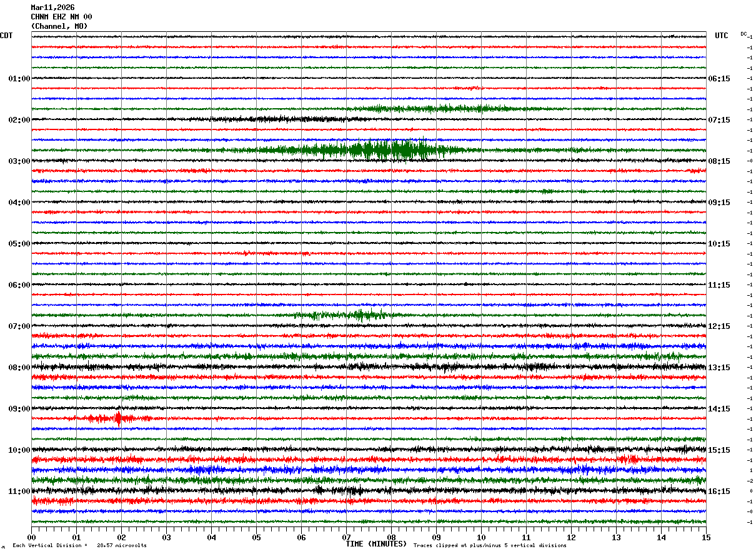Screen dimensions: 756x554
Task: Click minute 08 on the time axis
Action: click(391, 537)
